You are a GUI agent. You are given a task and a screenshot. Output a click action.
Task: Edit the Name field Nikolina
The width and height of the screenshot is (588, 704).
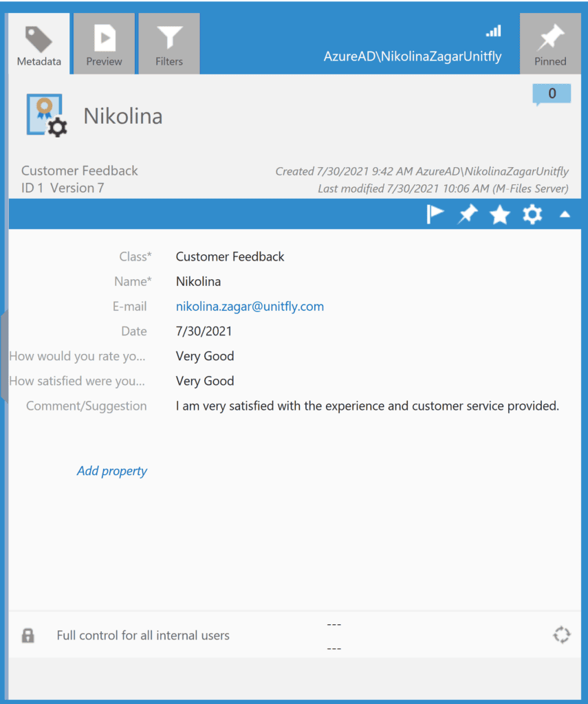coord(198,281)
